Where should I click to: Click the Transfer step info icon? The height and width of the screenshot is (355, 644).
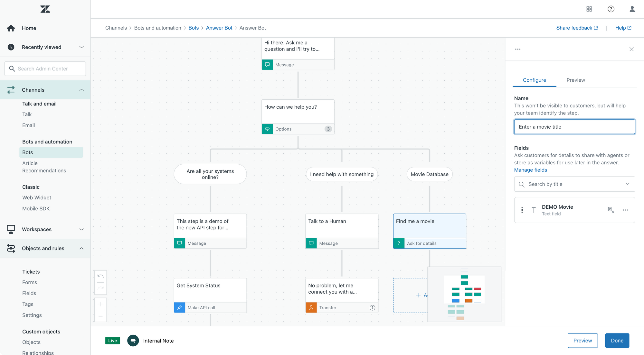pyautogui.click(x=372, y=308)
